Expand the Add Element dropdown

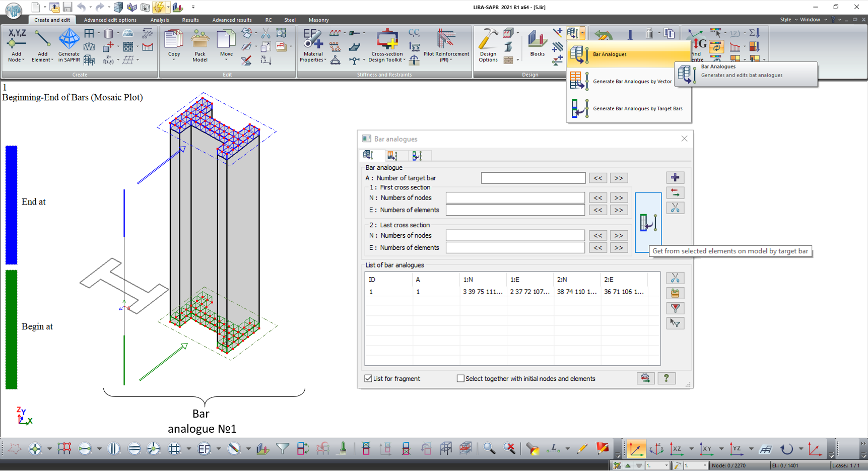(51, 60)
